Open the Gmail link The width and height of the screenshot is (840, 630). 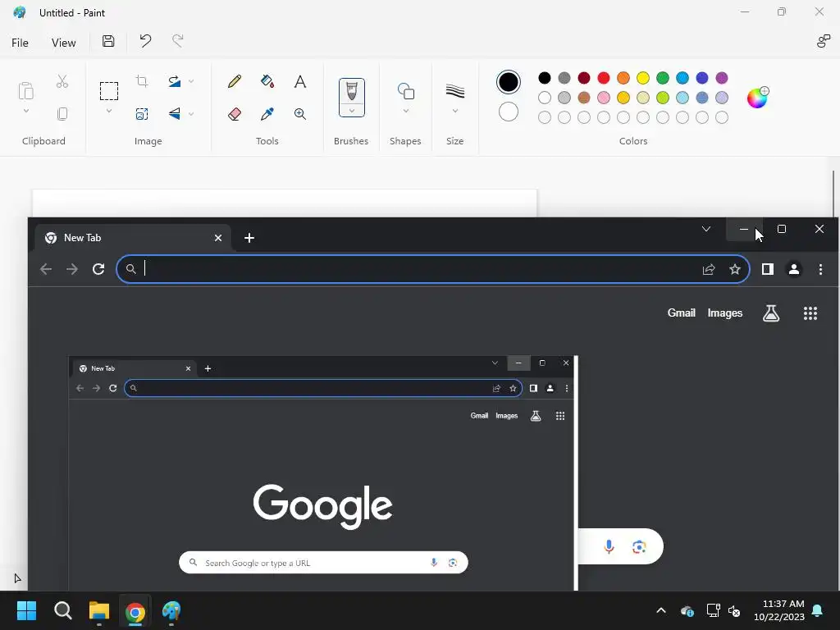point(681,313)
